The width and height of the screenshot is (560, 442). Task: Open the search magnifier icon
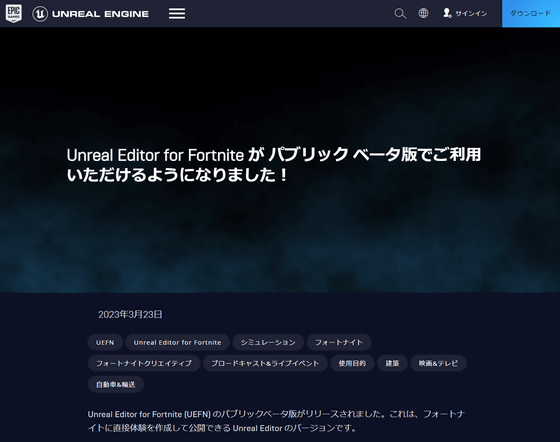tap(400, 14)
